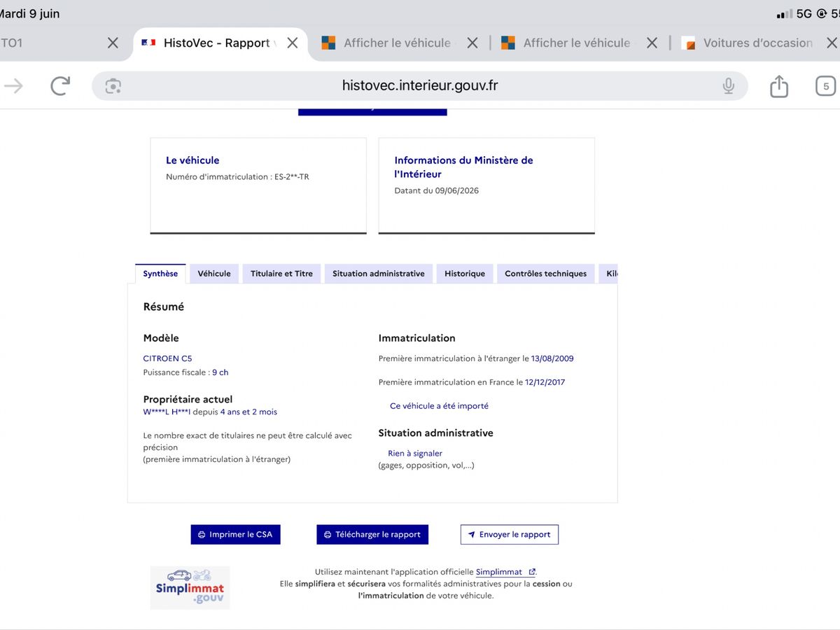Open the Contrôles techniques tab
Viewport: 840px width, 630px height.
546,274
